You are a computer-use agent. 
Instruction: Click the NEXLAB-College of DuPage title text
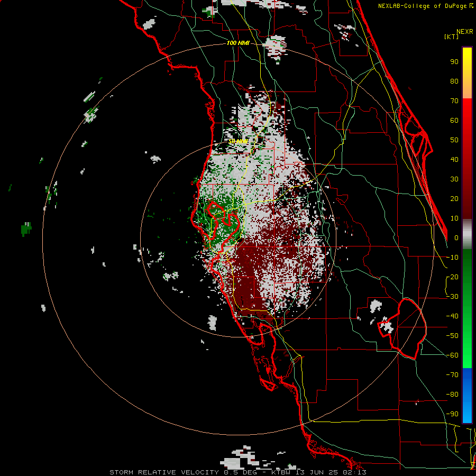[423, 6]
